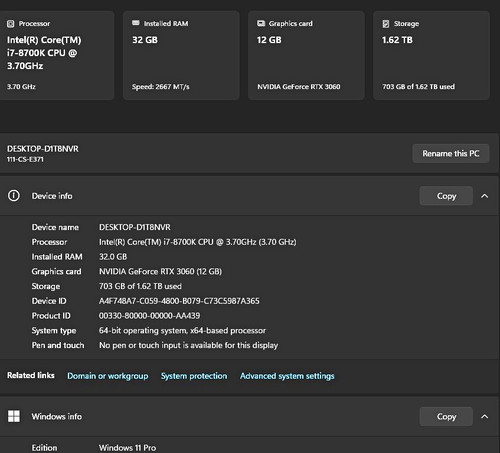The image size is (500, 453).
Task: Copy the Device info details
Action: pos(446,196)
